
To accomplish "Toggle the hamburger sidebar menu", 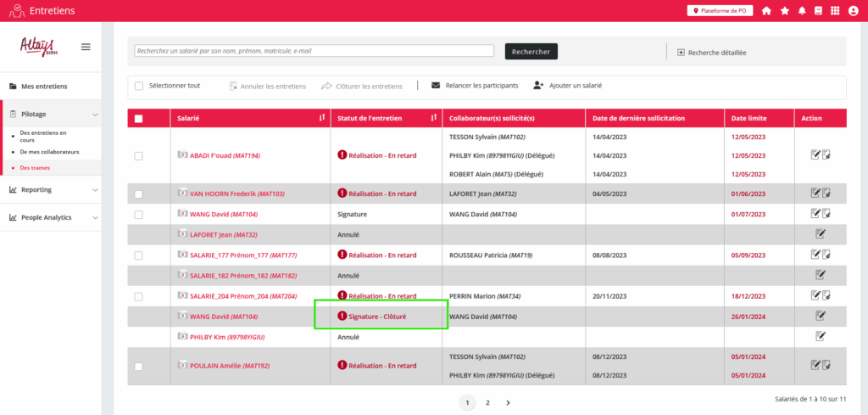I will point(86,47).
